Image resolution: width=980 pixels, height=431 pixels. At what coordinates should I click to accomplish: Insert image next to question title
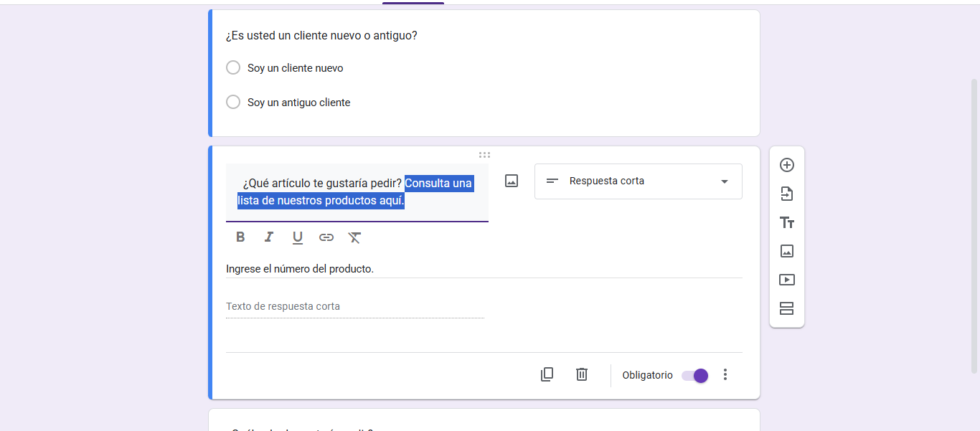coord(512,181)
